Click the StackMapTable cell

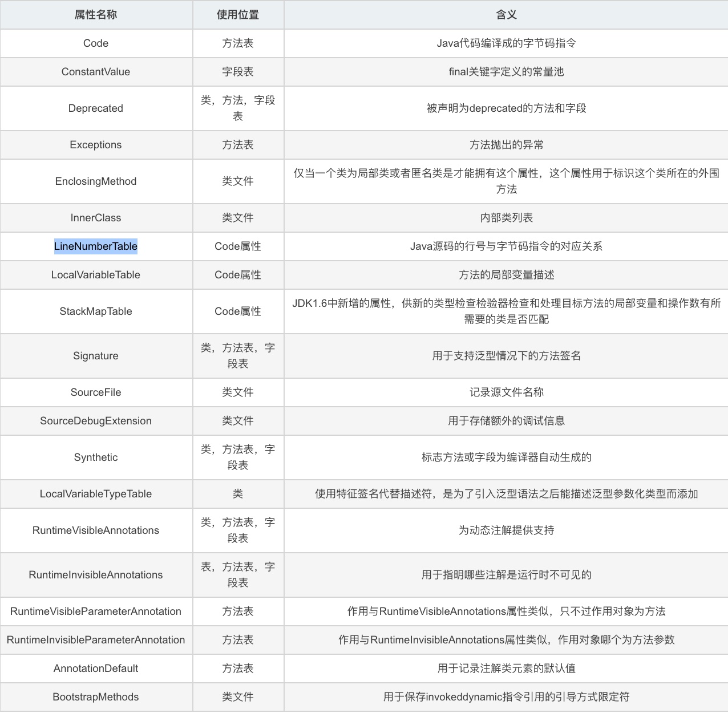pyautogui.click(x=96, y=311)
